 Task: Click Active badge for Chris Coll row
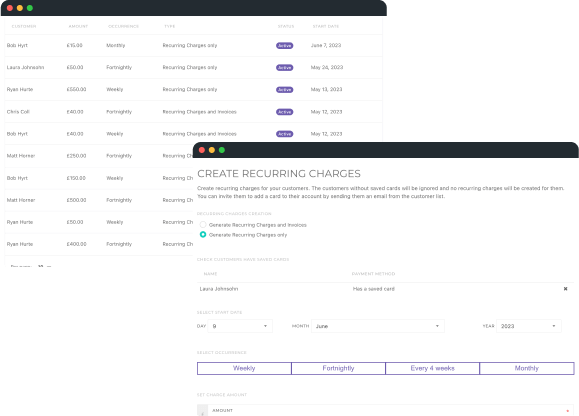pos(284,112)
